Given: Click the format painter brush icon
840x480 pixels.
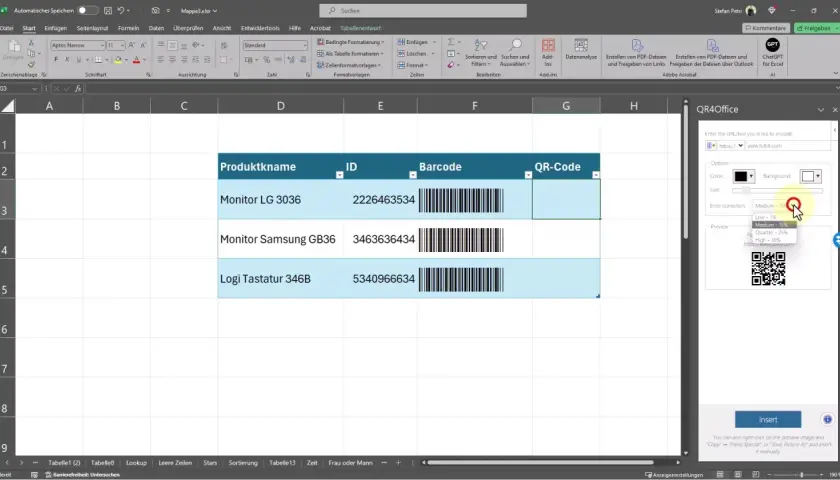Looking at the screenshot, I should [31, 64].
